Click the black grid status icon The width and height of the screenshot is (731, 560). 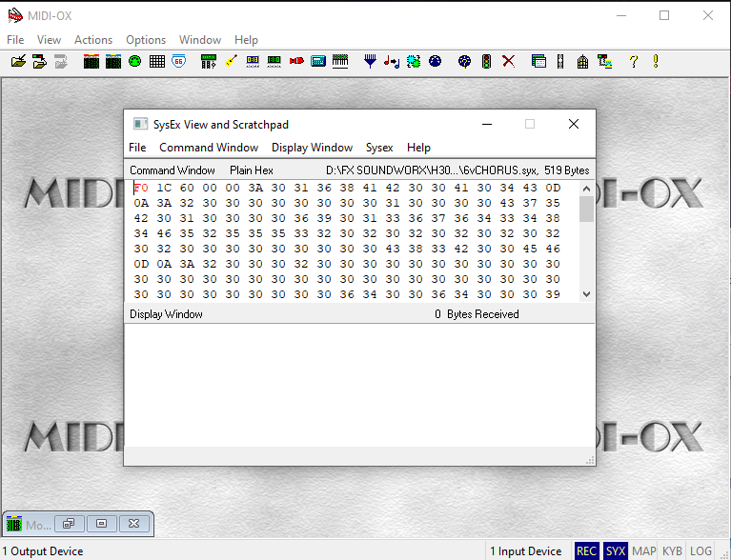pyautogui.click(x=156, y=61)
